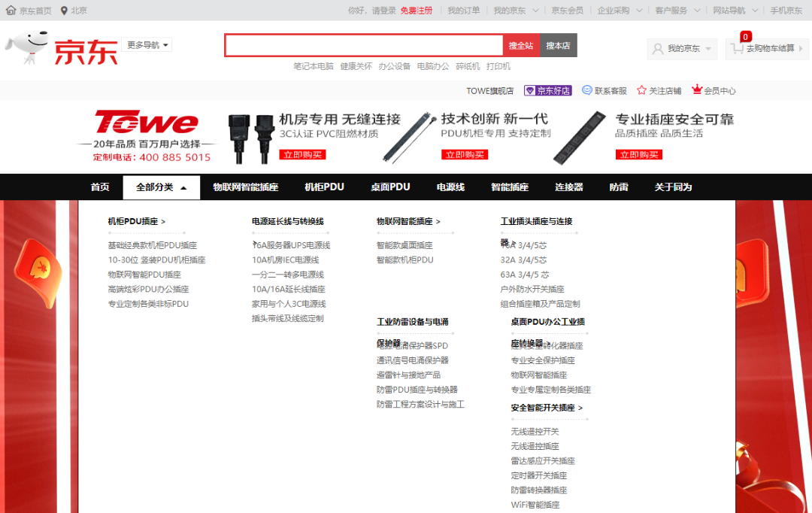Click the 联系客服 chat icon
The width and height of the screenshot is (812, 513).
tap(586, 90)
